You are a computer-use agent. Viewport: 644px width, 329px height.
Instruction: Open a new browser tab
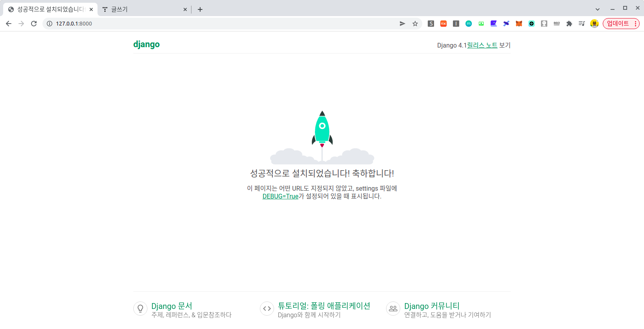tap(200, 9)
